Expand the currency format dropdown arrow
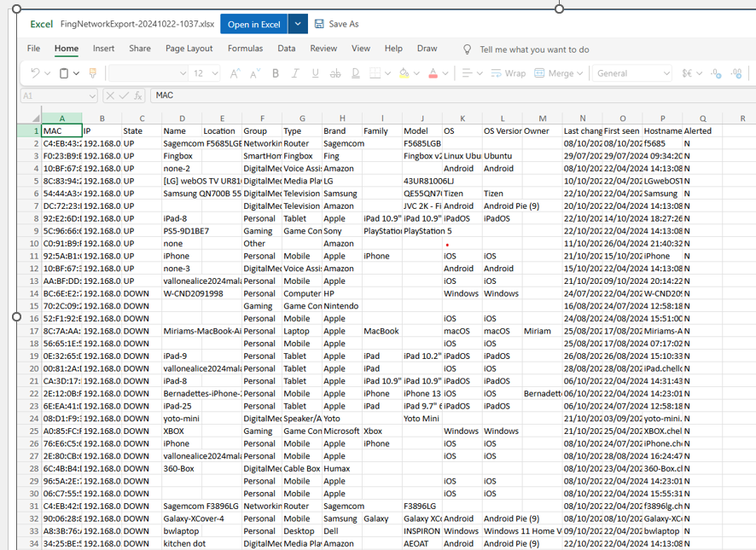The height and width of the screenshot is (550, 756). coord(700,73)
